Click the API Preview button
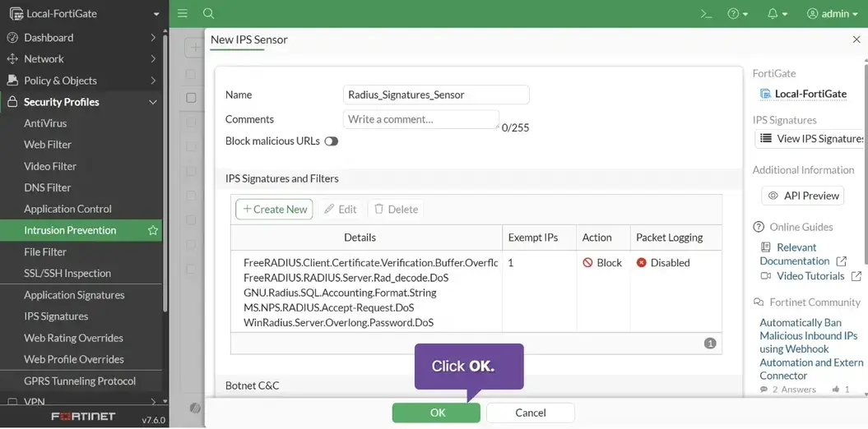Image resolution: width=868 pixels, height=429 pixels. click(x=803, y=196)
